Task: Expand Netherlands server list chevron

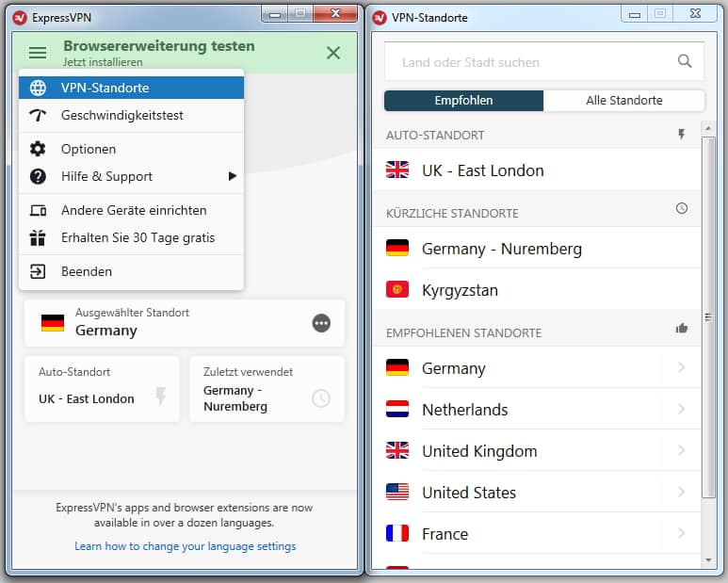Action: point(681,409)
